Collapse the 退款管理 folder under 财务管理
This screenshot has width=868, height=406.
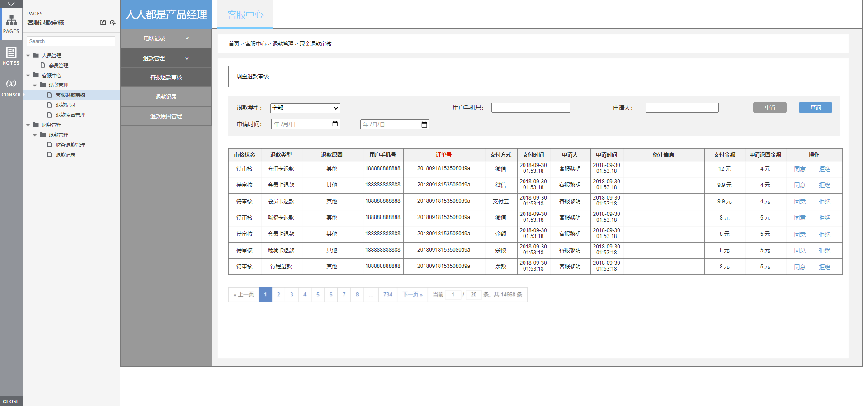click(x=35, y=135)
